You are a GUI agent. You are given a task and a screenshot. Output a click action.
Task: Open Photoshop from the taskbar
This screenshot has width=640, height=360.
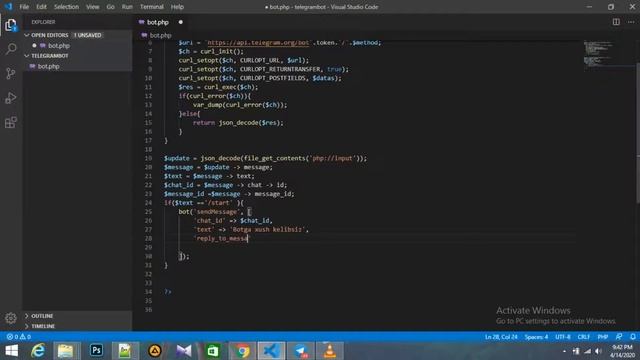coord(96,351)
